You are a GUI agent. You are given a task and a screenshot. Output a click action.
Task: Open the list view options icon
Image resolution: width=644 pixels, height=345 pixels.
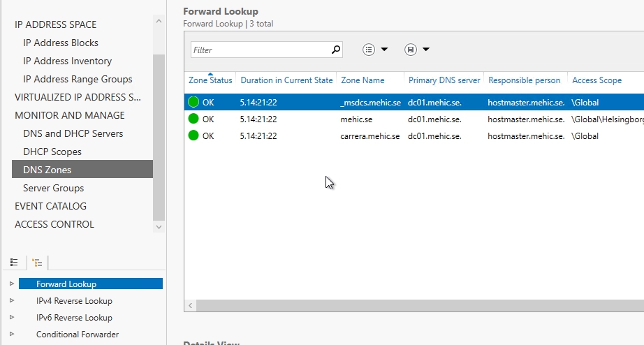[369, 50]
